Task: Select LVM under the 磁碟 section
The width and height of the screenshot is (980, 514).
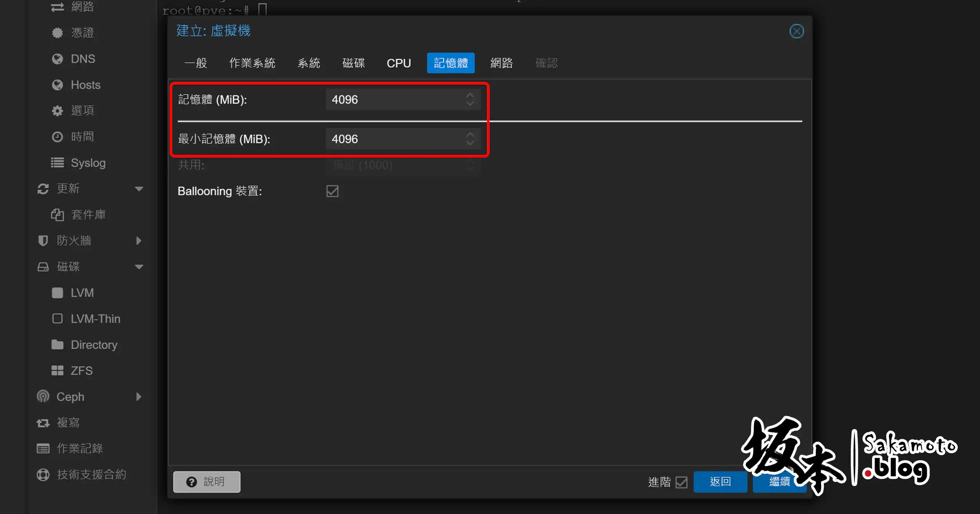Action: click(x=82, y=293)
